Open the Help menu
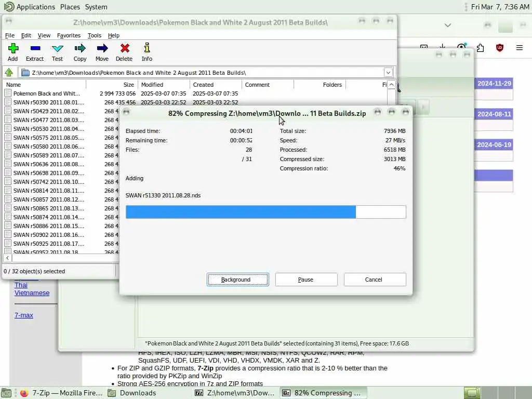Image resolution: width=532 pixels, height=399 pixels. 113,35
